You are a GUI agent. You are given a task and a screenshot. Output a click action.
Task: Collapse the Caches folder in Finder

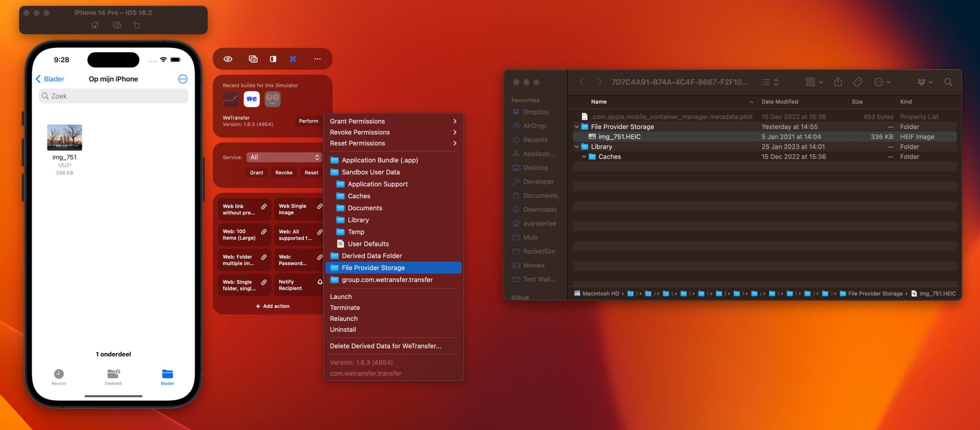pos(584,157)
